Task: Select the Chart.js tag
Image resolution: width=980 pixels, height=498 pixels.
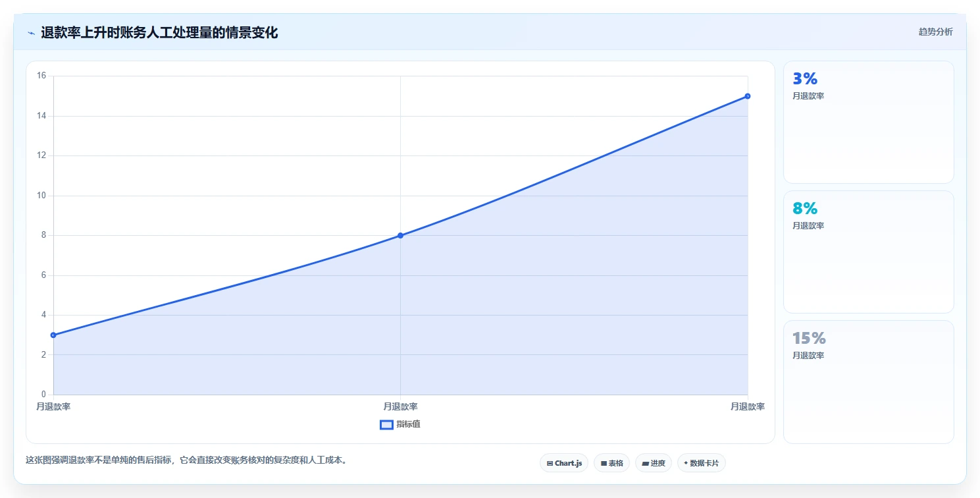Action: [563, 463]
